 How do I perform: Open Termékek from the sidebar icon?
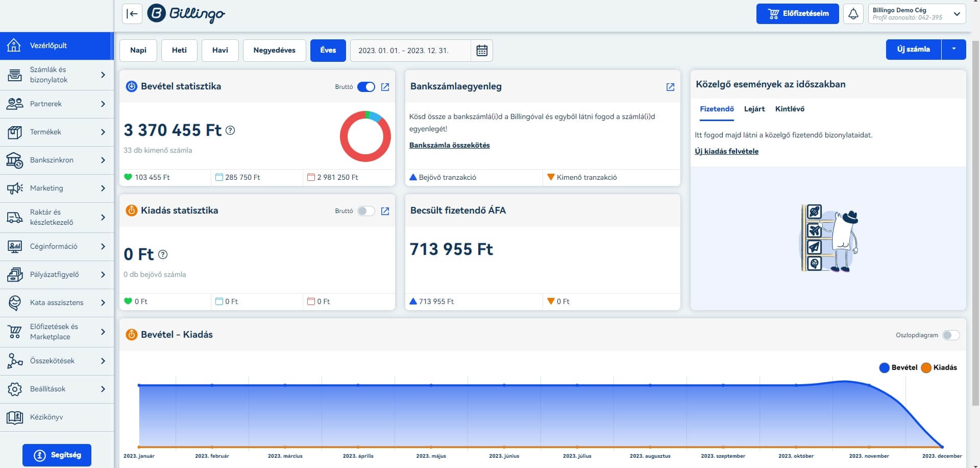(14, 132)
